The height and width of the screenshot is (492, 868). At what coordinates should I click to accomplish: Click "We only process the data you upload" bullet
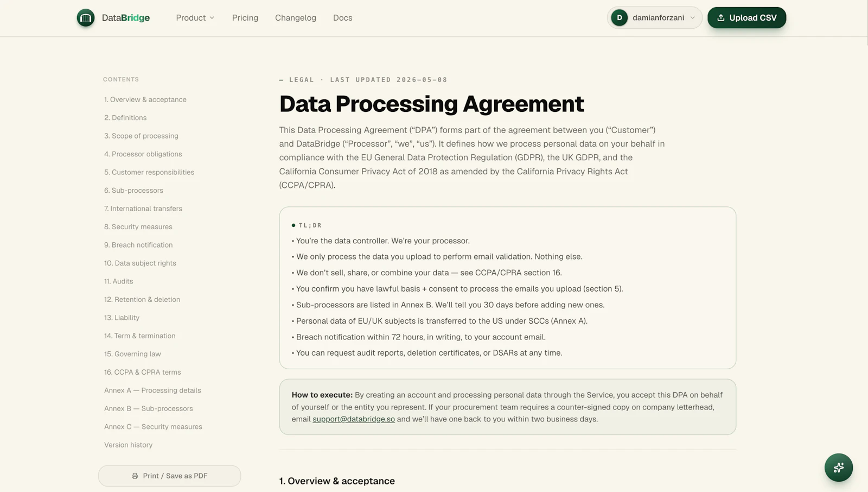tap(437, 257)
